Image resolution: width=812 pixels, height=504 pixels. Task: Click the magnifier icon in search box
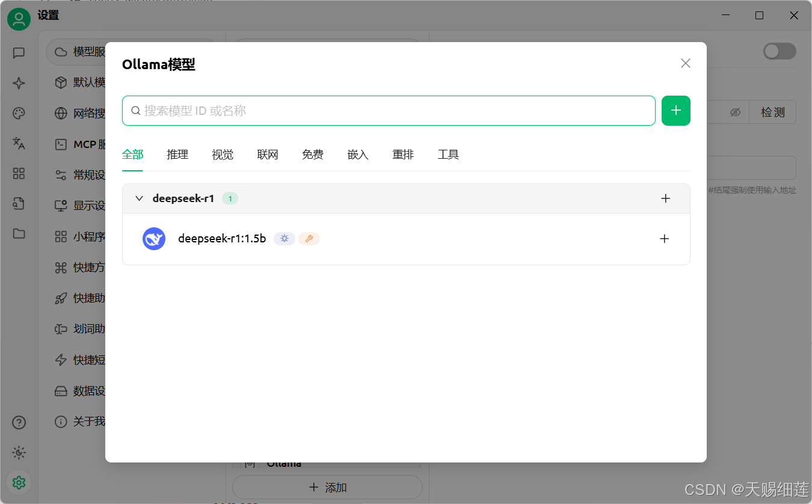(136, 111)
